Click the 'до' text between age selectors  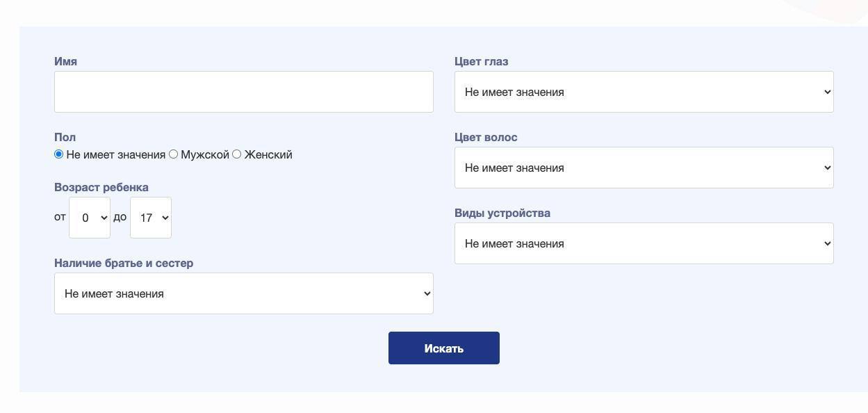[x=120, y=217]
